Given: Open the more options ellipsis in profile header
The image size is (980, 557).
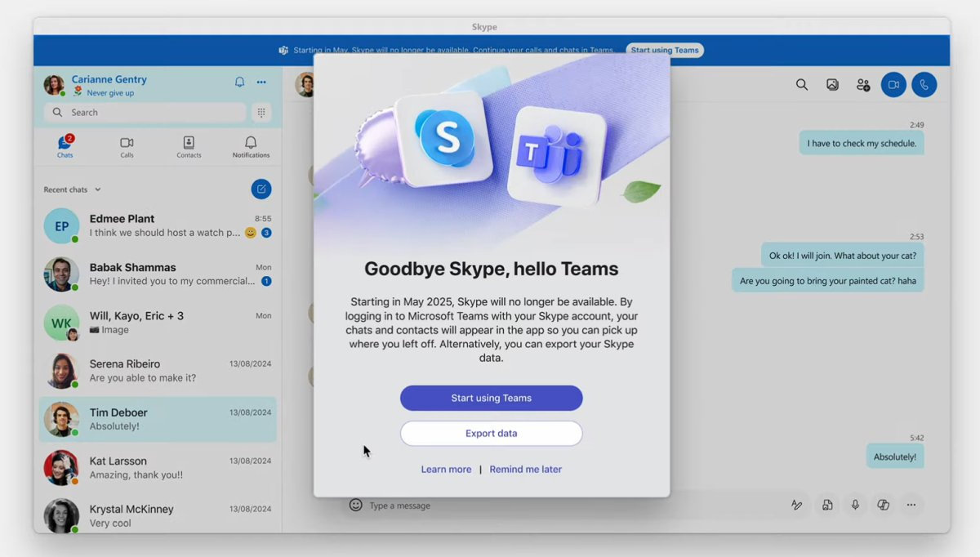Looking at the screenshot, I should pyautogui.click(x=261, y=82).
